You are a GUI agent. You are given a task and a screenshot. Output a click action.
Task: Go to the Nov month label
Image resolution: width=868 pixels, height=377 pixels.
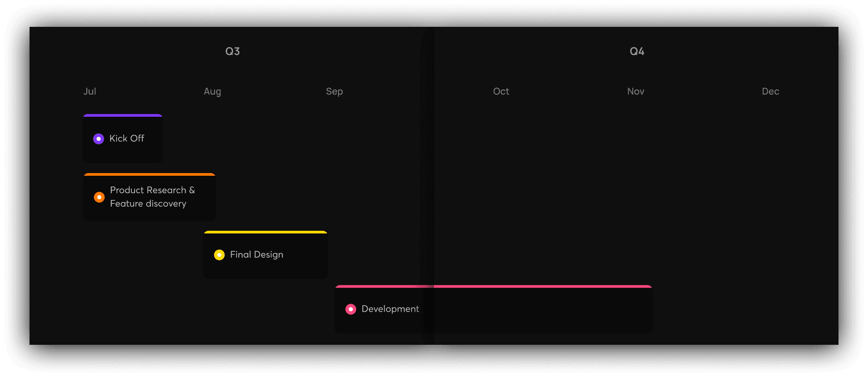click(x=635, y=91)
